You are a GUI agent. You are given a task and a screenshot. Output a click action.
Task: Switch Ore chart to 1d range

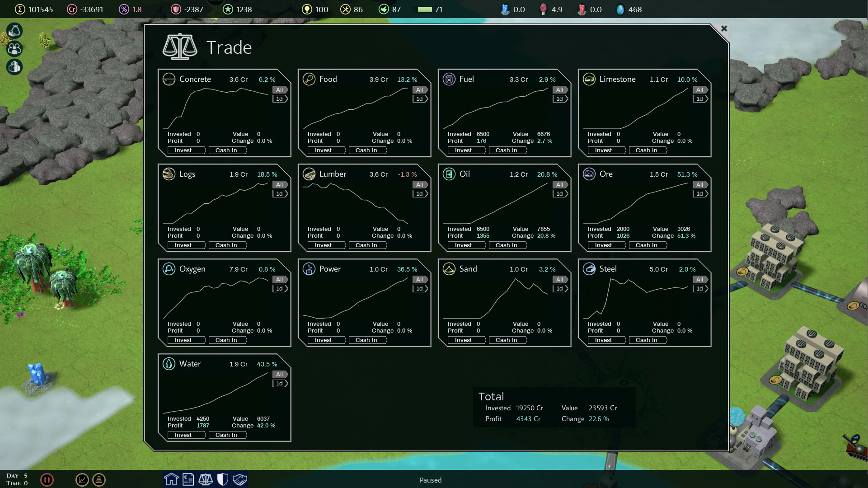tap(700, 194)
